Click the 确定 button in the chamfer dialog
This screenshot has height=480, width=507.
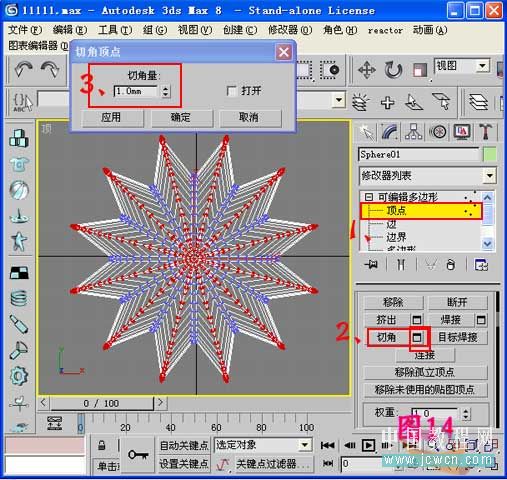[x=182, y=117]
